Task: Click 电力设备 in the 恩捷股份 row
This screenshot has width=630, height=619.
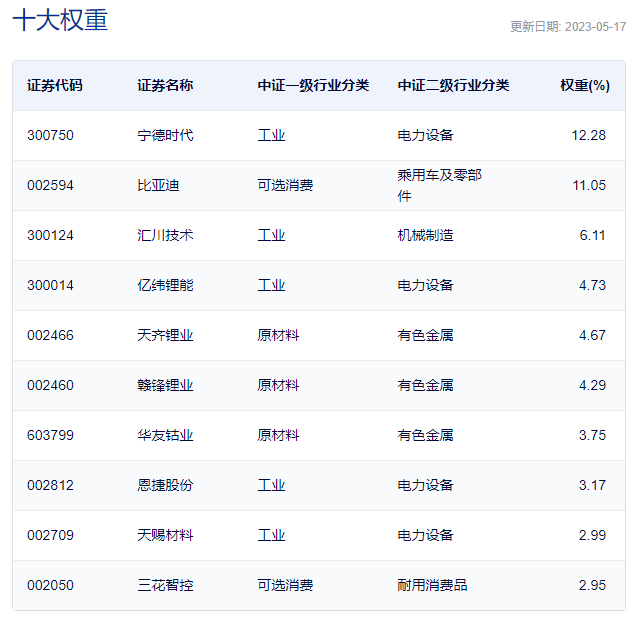Action: [425, 486]
